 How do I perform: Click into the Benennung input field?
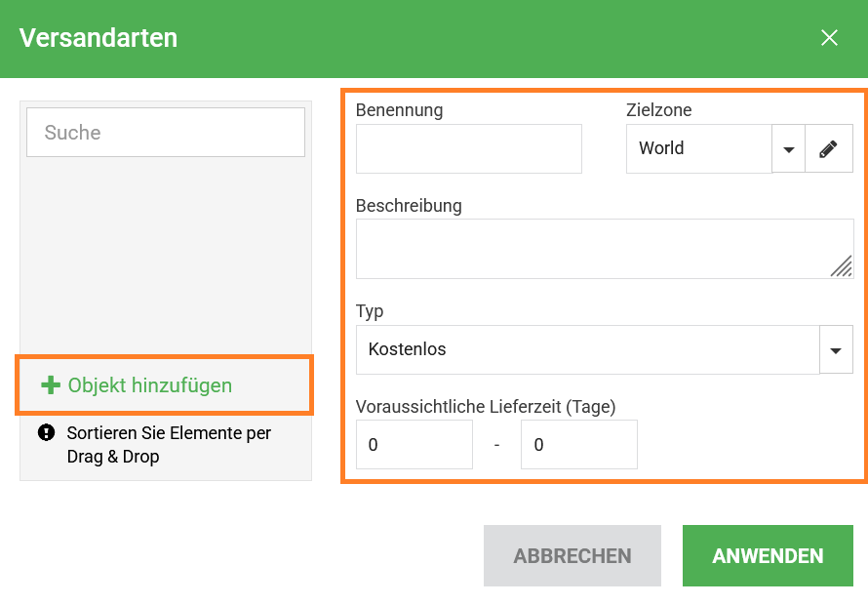coord(468,149)
